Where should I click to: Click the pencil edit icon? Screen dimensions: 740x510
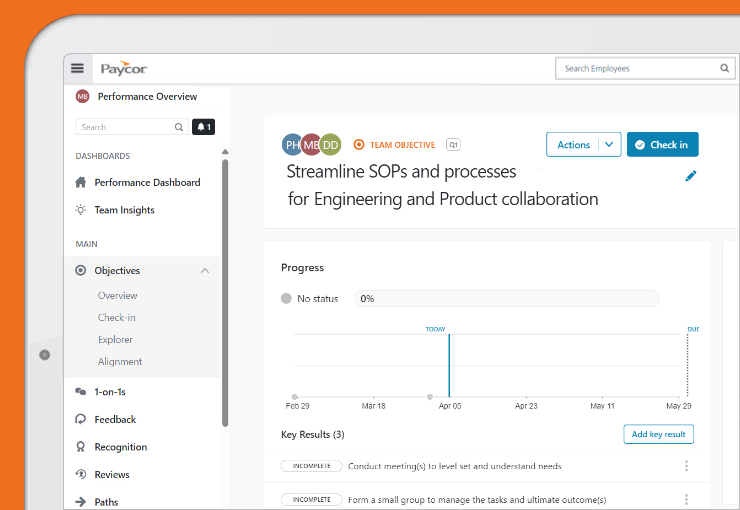[690, 176]
